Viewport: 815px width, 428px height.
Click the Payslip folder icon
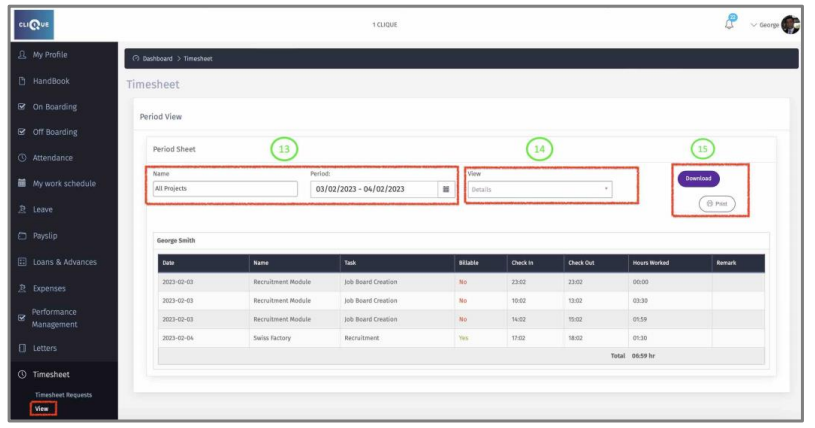pos(22,236)
